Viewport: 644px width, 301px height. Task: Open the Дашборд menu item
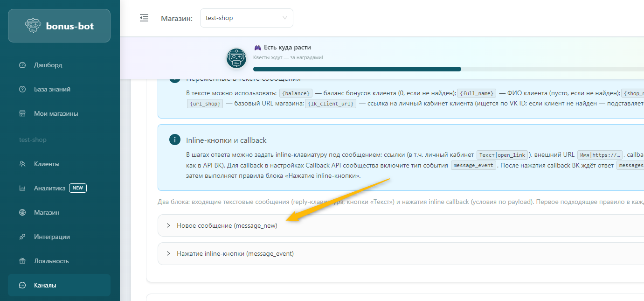(x=59, y=65)
